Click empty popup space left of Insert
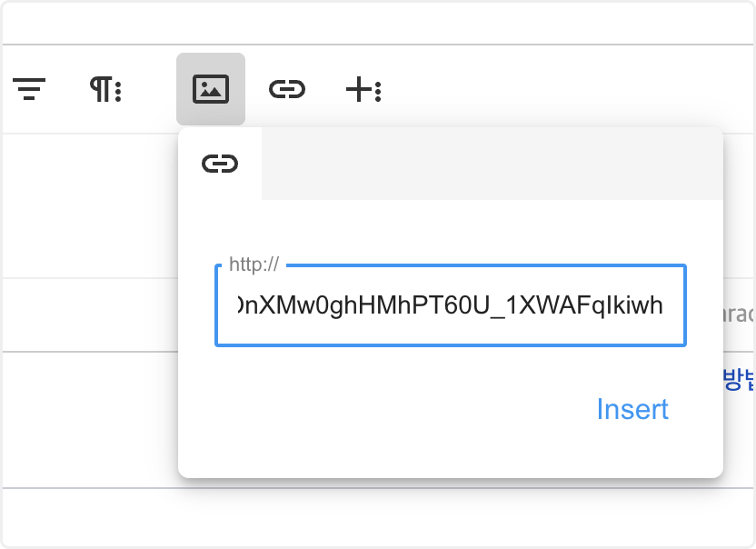The width and height of the screenshot is (756, 549). tap(382, 409)
